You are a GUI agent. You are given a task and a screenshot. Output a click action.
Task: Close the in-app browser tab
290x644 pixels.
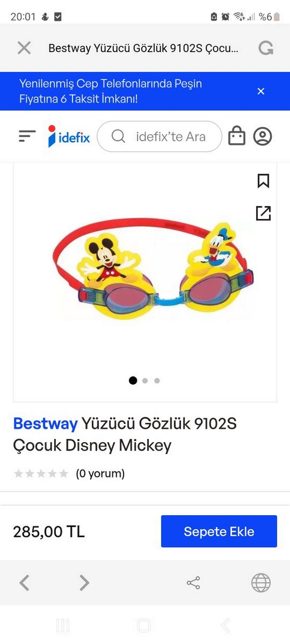[24, 48]
